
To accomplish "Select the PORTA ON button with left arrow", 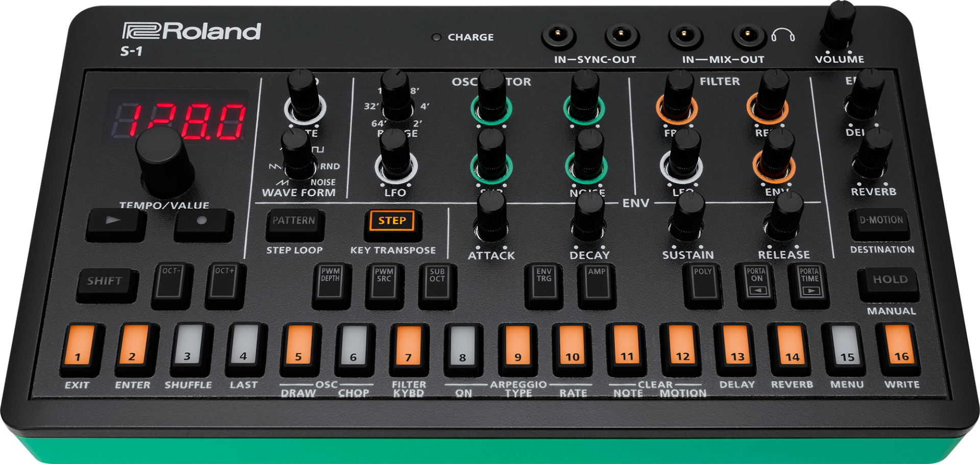I will [x=756, y=285].
